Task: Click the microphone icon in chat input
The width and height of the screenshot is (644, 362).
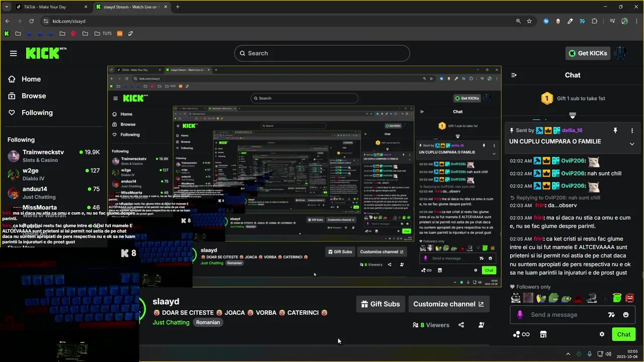Action: pyautogui.click(x=520, y=315)
